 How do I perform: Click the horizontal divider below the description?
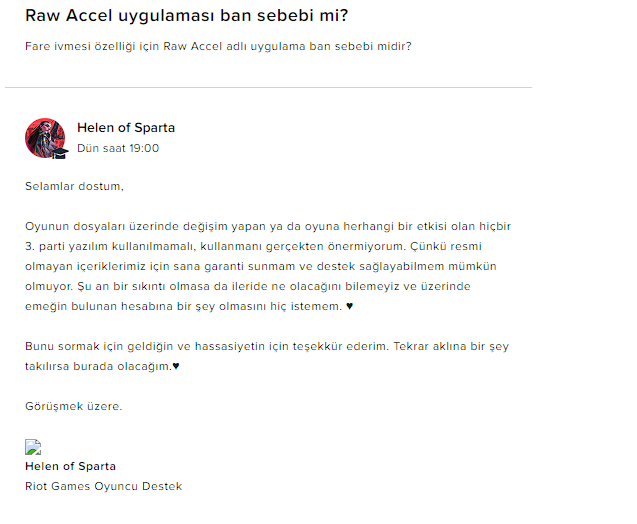tap(268, 87)
